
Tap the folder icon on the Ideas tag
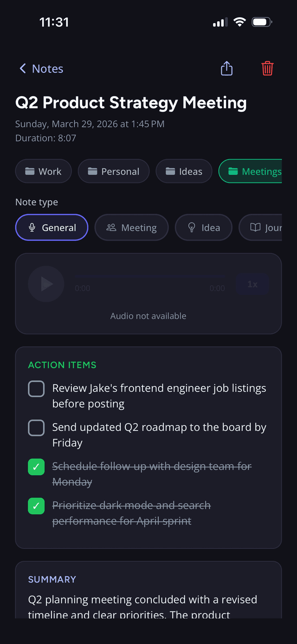tap(171, 171)
